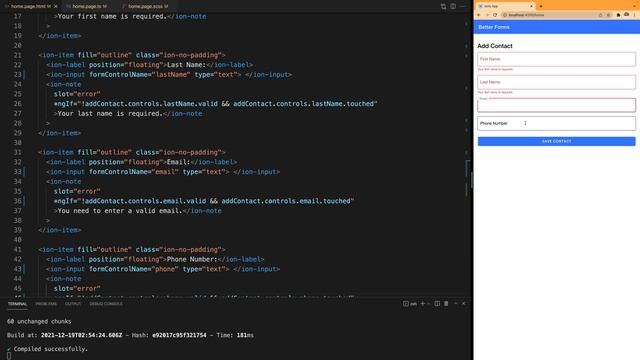Open the home.page.ts editor tab
Screen dimensions: 640x360
89,6
